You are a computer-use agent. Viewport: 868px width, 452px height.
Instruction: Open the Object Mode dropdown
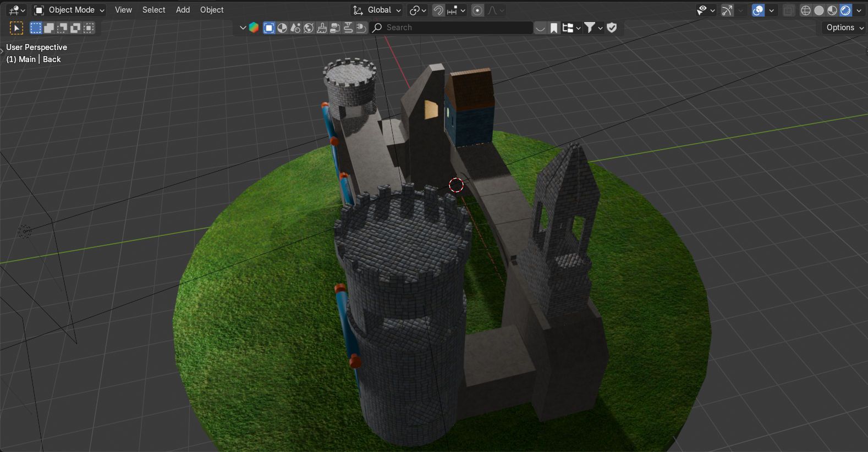69,10
